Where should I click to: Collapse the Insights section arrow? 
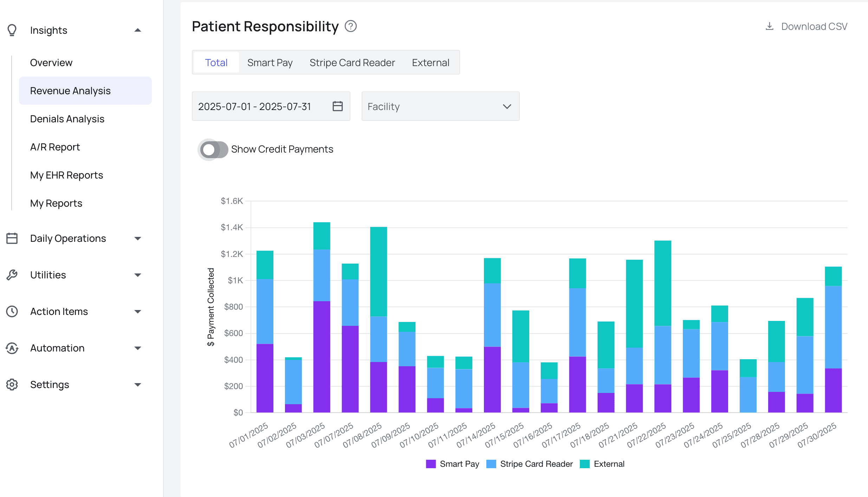[138, 30]
